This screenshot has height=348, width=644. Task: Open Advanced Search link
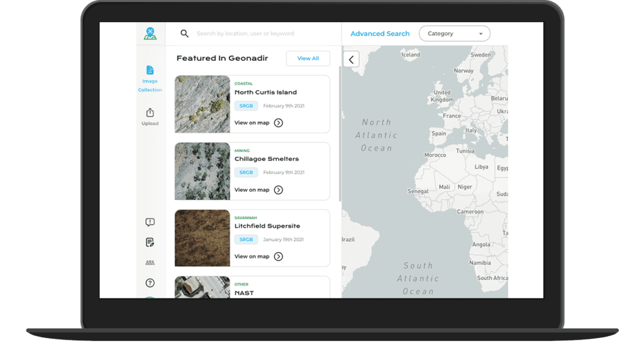(380, 34)
